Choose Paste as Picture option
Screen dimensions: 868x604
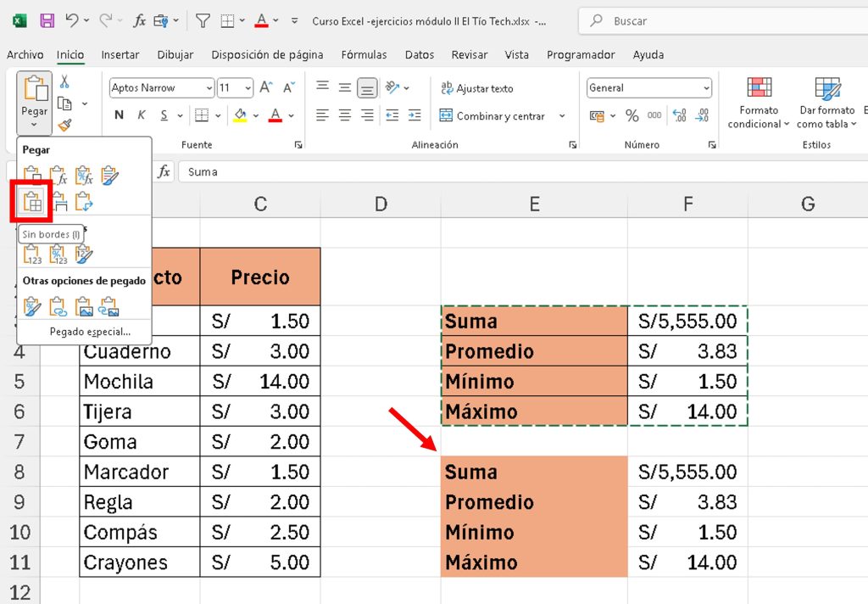[x=84, y=306]
